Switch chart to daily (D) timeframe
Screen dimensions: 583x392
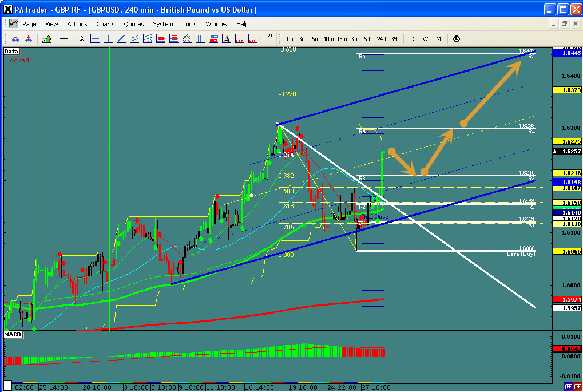point(412,39)
